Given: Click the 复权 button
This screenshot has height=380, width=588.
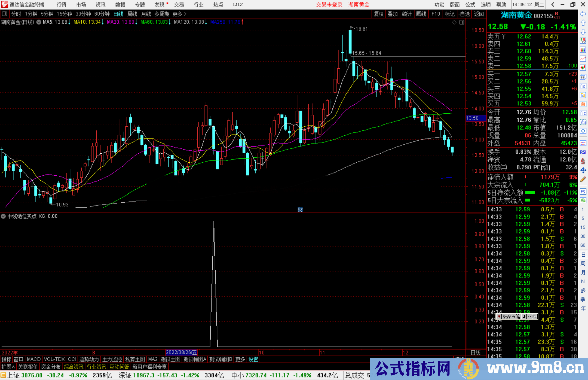Looking at the screenshot, I should coord(378,14).
